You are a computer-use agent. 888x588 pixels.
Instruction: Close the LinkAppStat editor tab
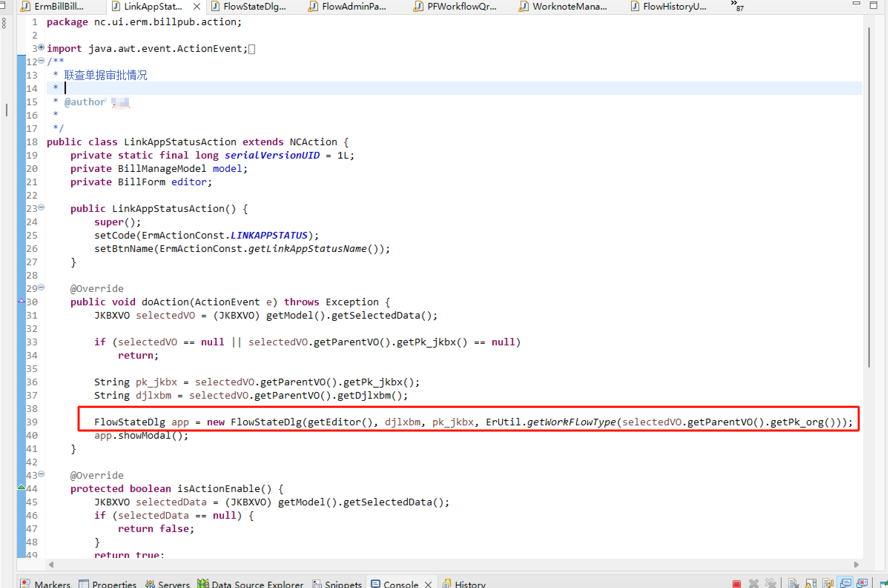(x=197, y=6)
